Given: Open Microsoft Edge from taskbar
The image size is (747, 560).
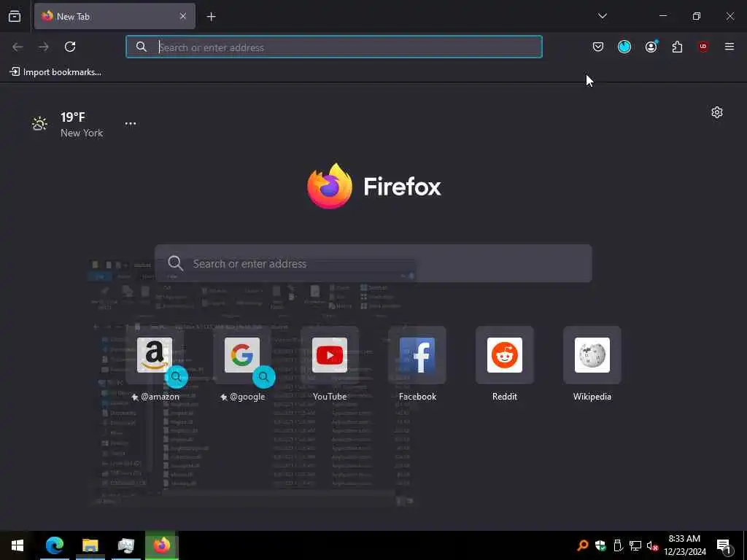Looking at the screenshot, I should tap(54, 545).
